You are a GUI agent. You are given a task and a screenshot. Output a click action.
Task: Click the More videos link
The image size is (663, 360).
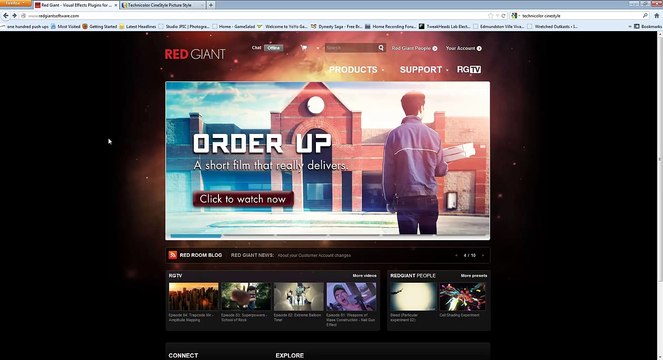pyautogui.click(x=364, y=275)
